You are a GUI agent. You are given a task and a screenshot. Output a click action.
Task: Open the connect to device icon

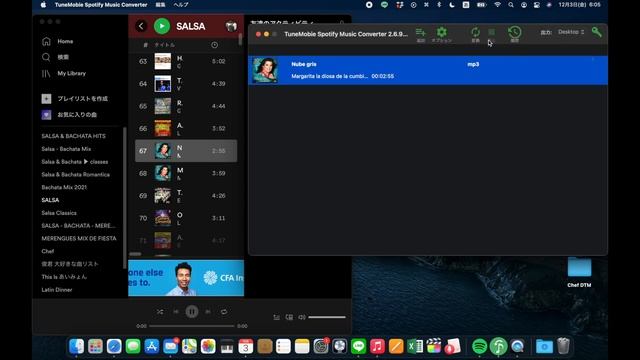289,317
